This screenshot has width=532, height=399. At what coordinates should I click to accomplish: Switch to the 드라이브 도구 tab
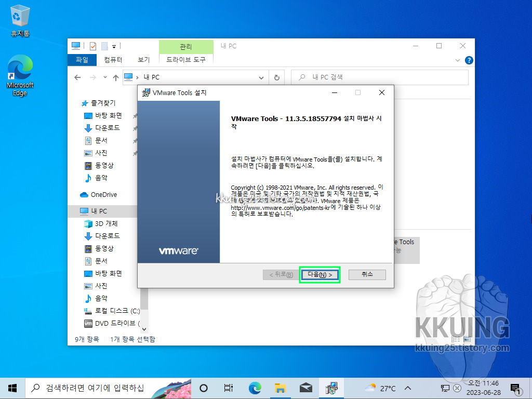[186, 60]
